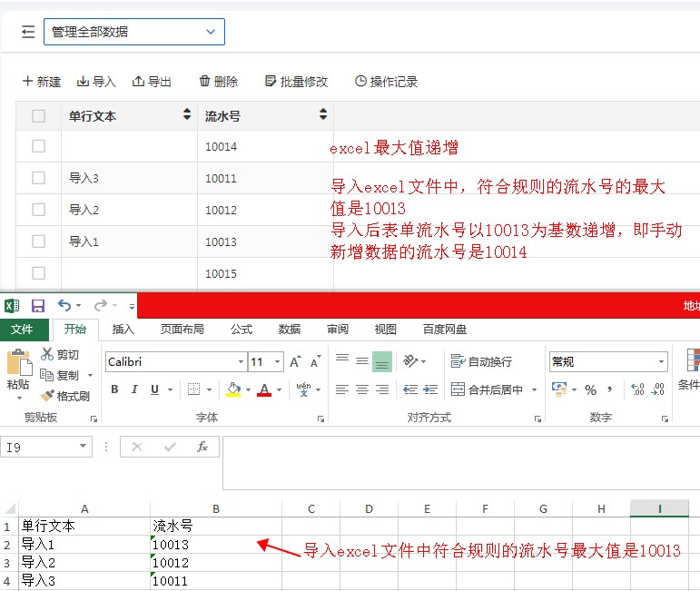
Task: Open the 公式 ribbon tab
Action: click(242, 330)
